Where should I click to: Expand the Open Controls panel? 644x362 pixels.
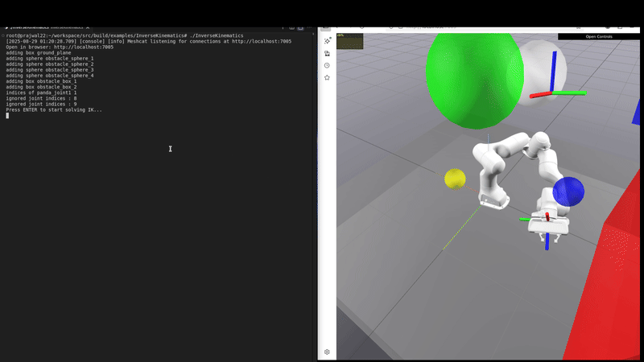point(598,36)
